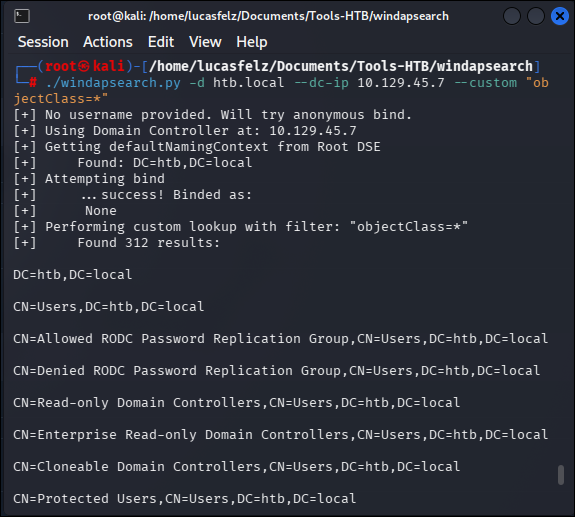The height and width of the screenshot is (517, 575).
Task: Click the vertical scrollbar thumb
Action: pos(561,475)
